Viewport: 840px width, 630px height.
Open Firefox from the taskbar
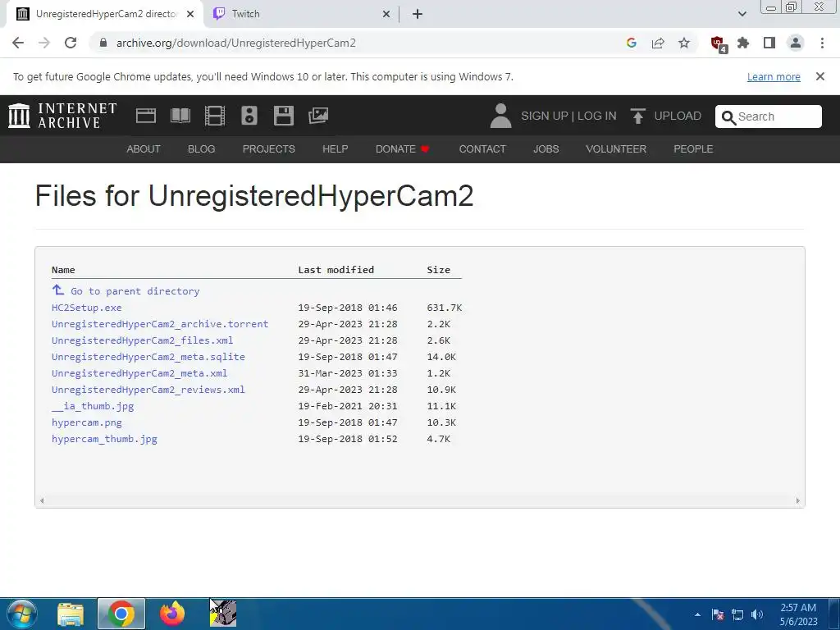click(172, 614)
